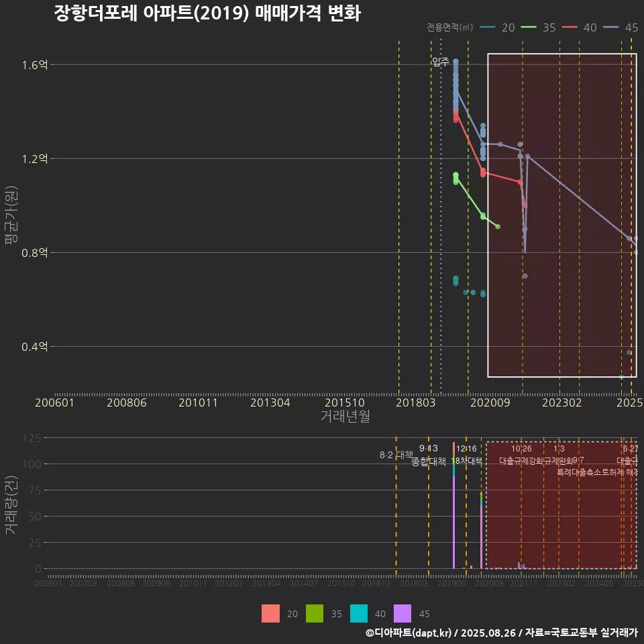Click the 8·2 대책 policy annotation

[x=396, y=455]
